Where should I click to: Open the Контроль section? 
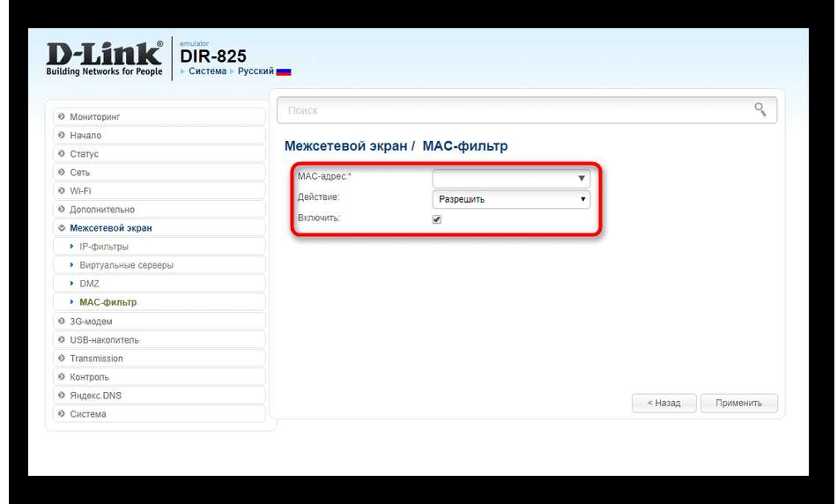(x=159, y=377)
